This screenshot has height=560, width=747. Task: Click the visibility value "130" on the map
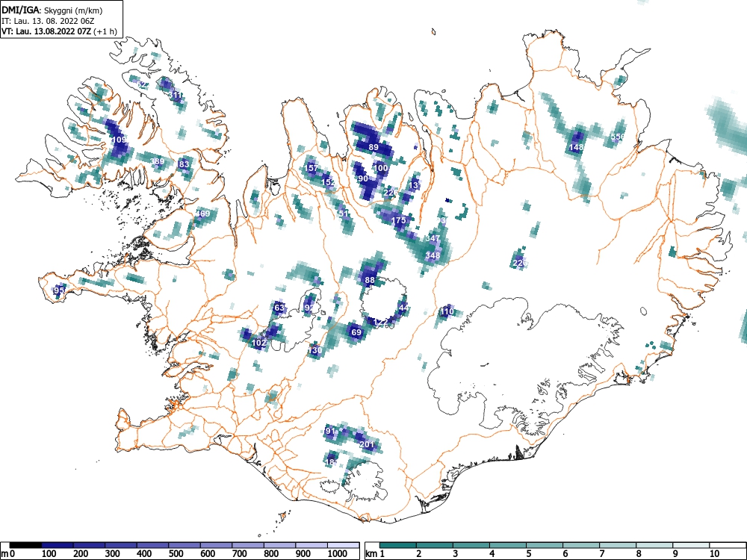[x=315, y=350]
